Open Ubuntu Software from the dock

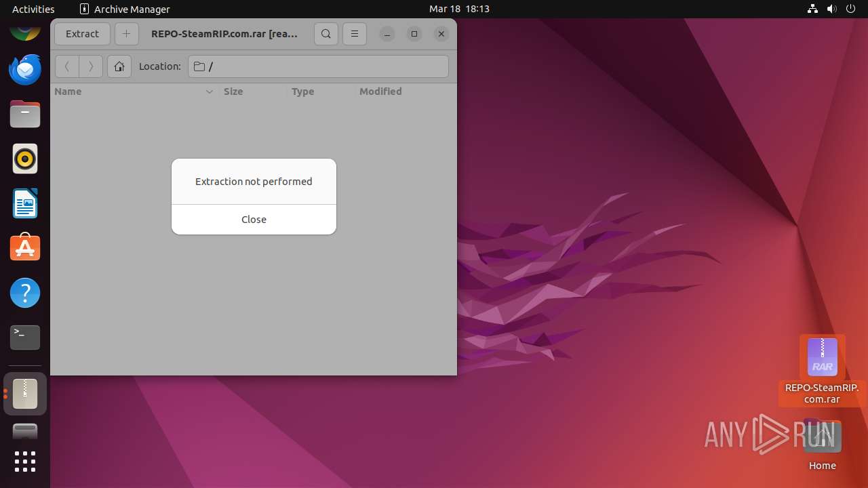coord(25,248)
